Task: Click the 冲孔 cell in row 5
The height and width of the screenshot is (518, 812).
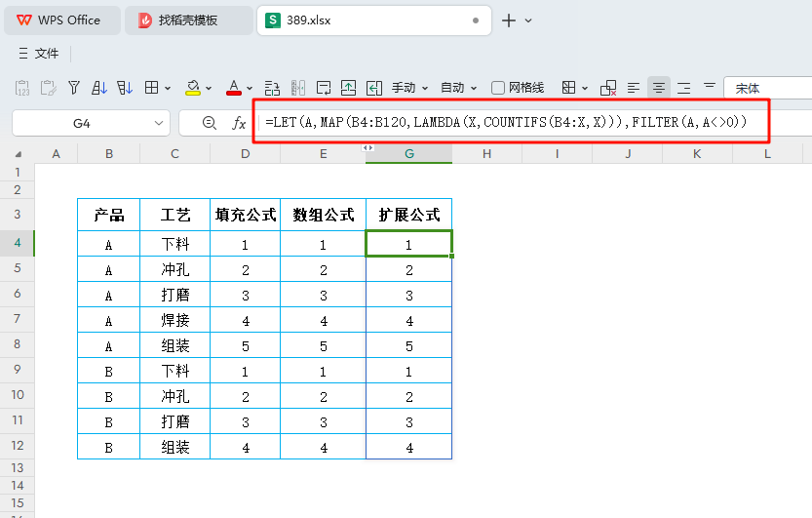Action: 175,269
